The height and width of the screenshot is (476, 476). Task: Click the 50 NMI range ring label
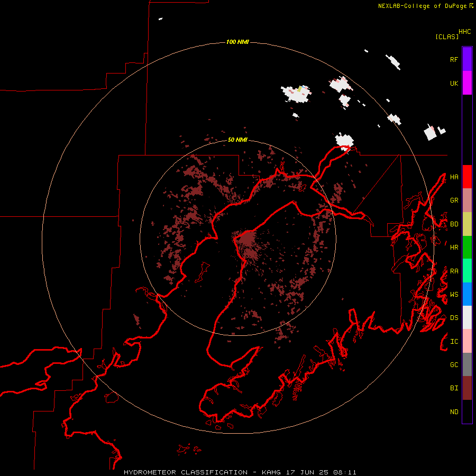(x=237, y=140)
